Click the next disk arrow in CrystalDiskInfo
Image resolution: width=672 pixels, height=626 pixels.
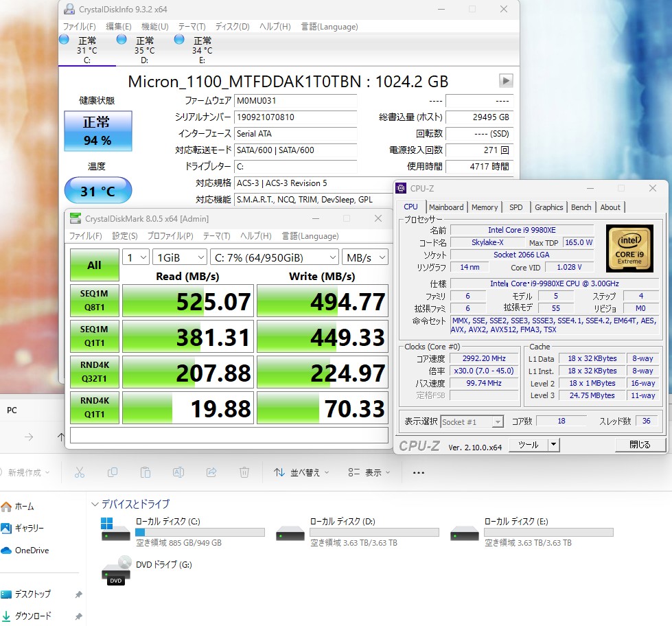(x=506, y=80)
